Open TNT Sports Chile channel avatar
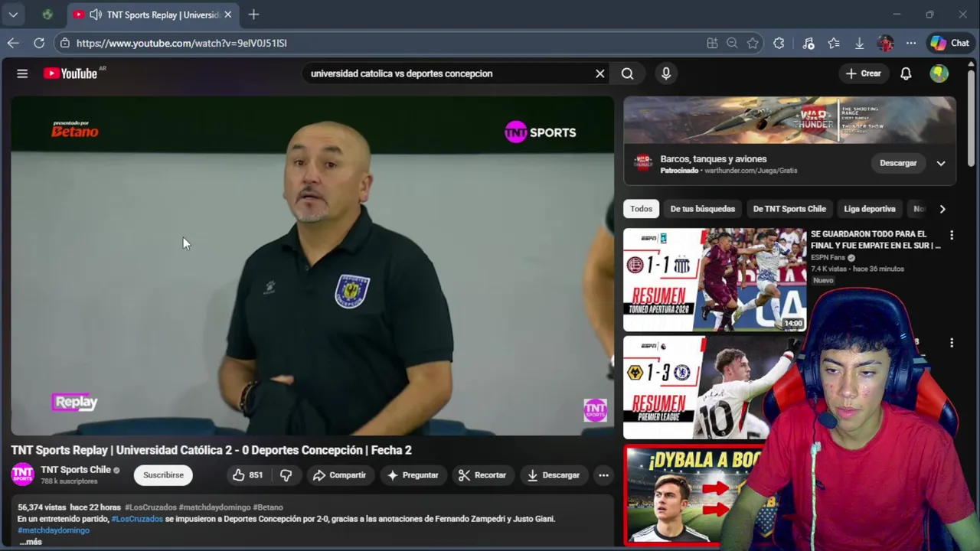Image resolution: width=980 pixels, height=551 pixels. pyautogui.click(x=22, y=474)
